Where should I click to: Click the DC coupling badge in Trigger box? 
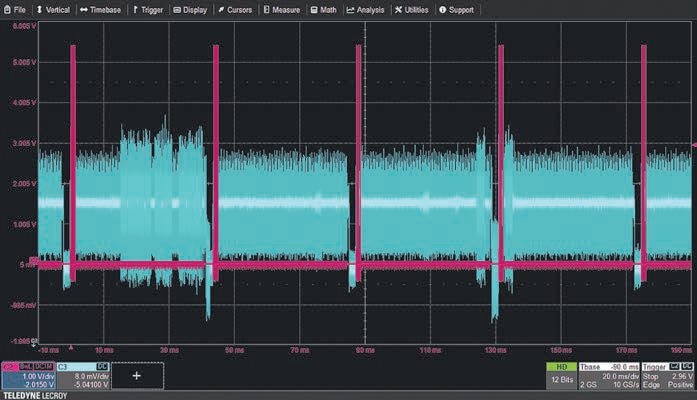click(687, 367)
